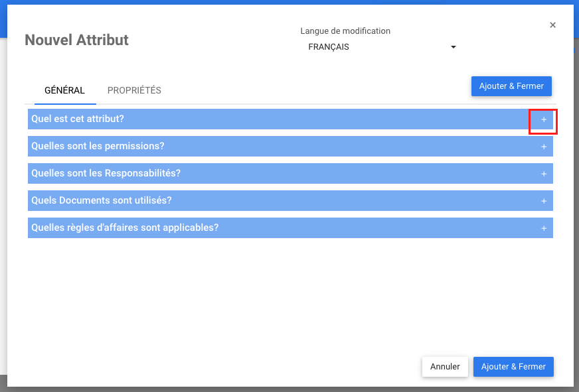Click plus icon beside 'Quelles sont les permissions?'

[x=543, y=147]
